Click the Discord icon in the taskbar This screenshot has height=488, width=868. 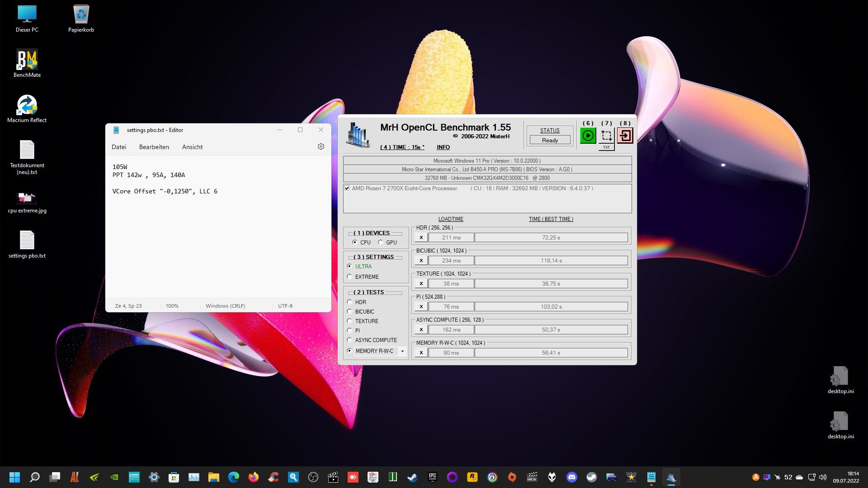pos(572,477)
